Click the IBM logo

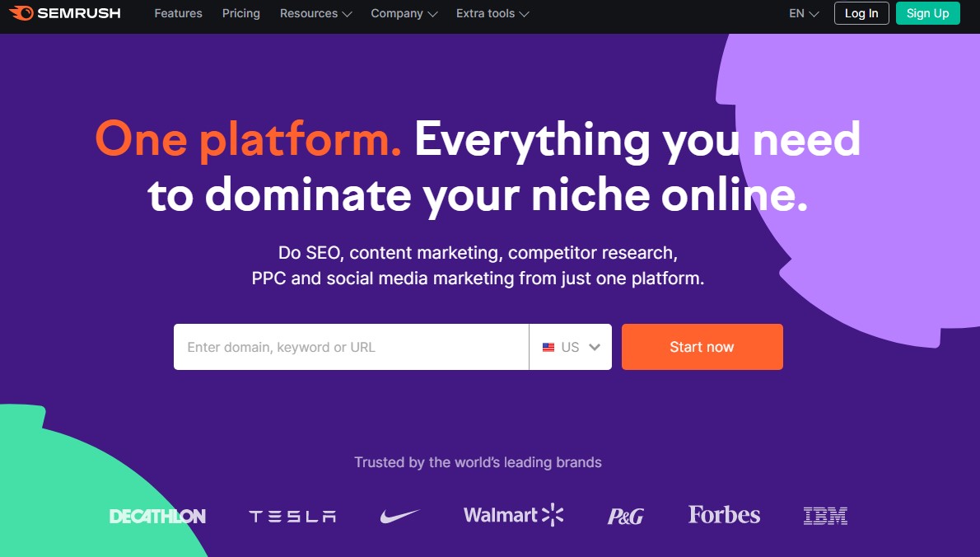click(x=824, y=514)
